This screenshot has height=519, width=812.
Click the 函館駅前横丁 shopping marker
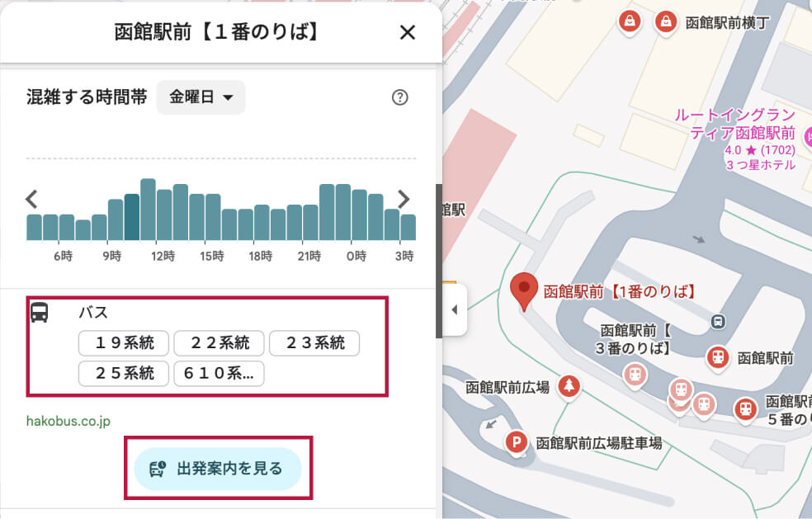(665, 22)
